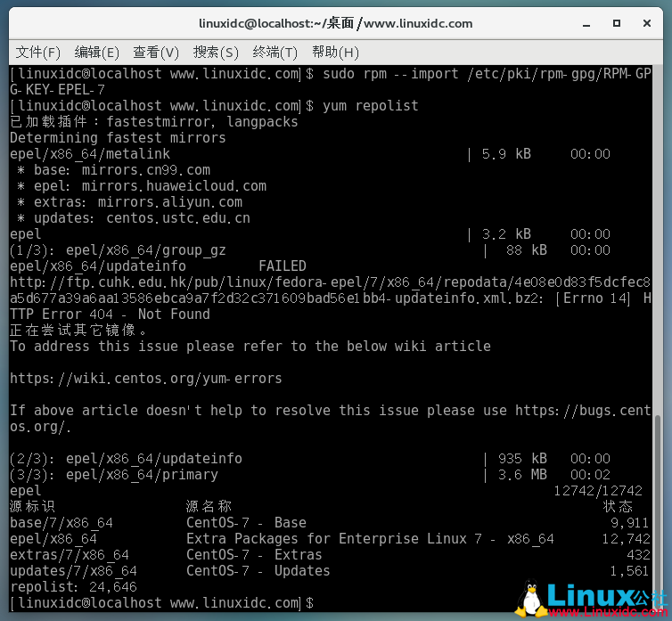Click 'CentOS-7 - Base' repo name
The image size is (672, 621).
246,523
